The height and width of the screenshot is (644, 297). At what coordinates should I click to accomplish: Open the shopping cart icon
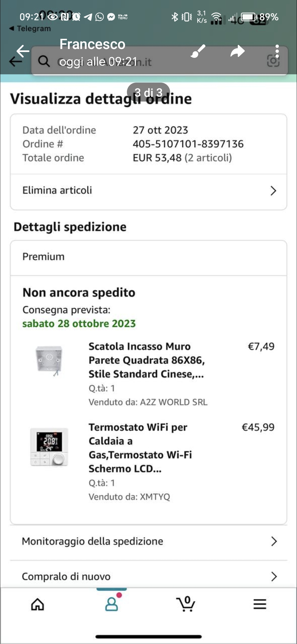186,604
